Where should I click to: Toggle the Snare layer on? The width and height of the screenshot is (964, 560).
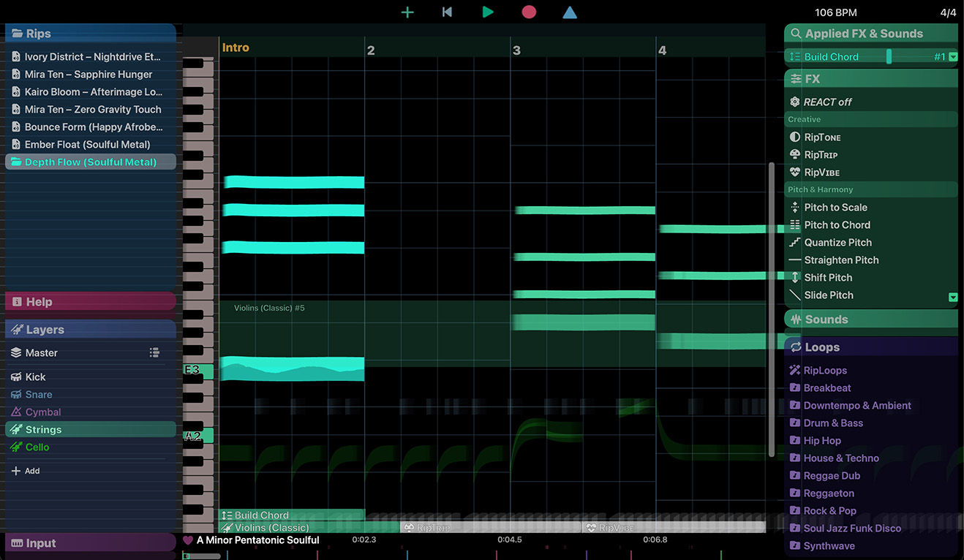(x=38, y=394)
